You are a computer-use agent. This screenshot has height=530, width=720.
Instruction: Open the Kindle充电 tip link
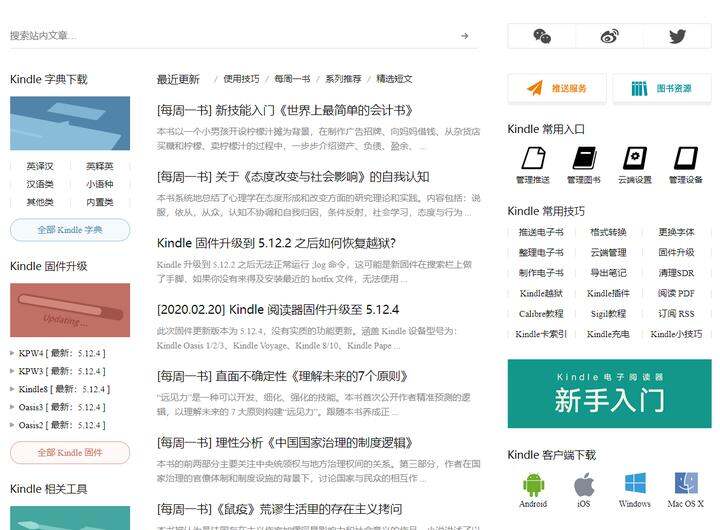(x=608, y=334)
